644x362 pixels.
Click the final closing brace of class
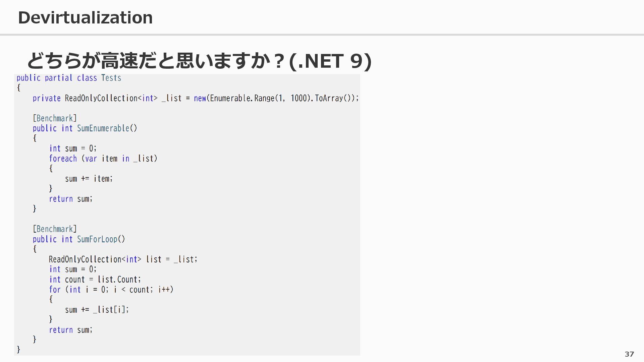18,349
